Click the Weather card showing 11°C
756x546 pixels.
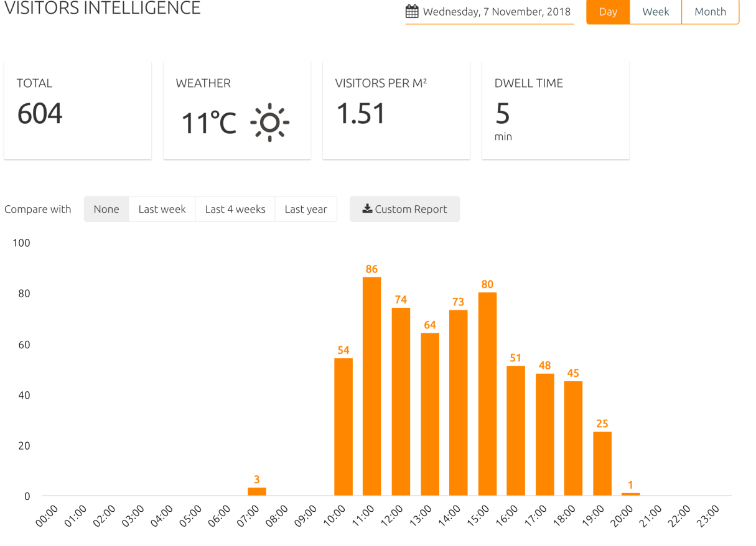(237, 110)
